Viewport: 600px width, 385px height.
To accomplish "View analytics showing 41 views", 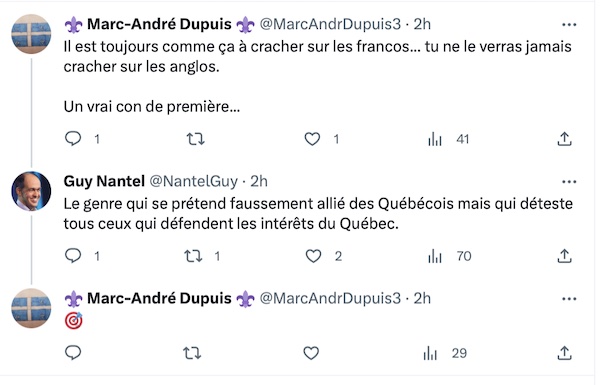I will [448, 139].
